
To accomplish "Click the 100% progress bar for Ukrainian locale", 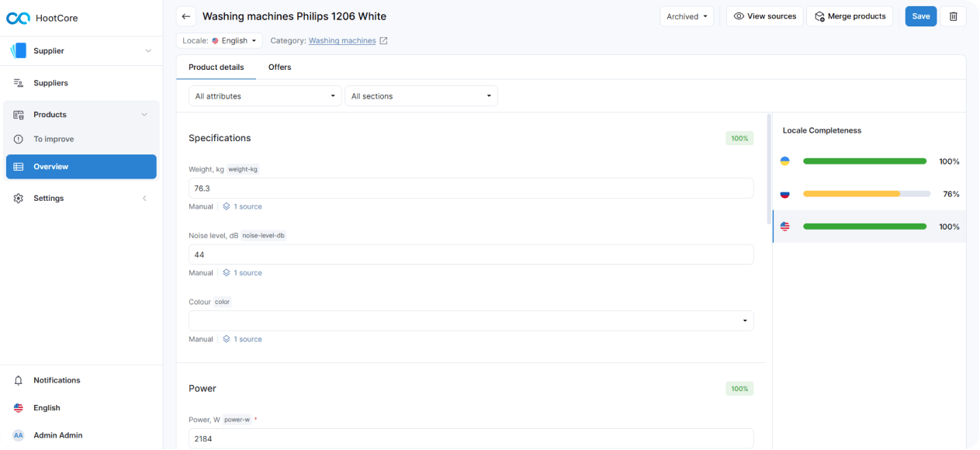I will point(865,161).
